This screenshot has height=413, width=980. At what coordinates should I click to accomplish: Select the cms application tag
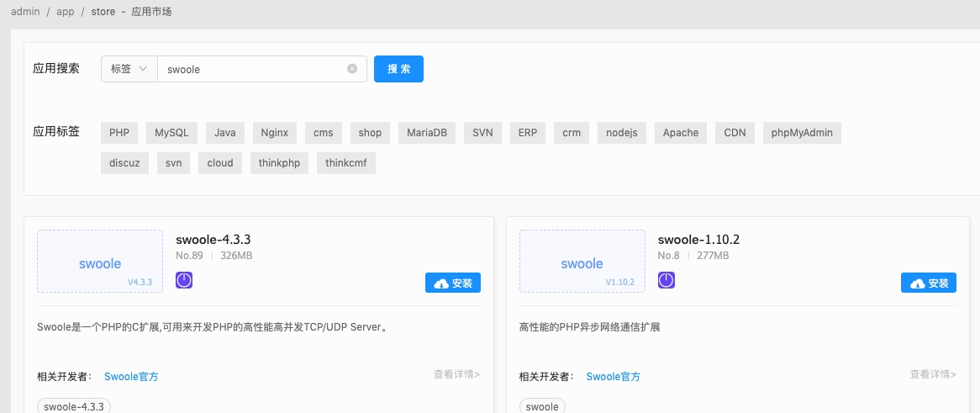(323, 133)
